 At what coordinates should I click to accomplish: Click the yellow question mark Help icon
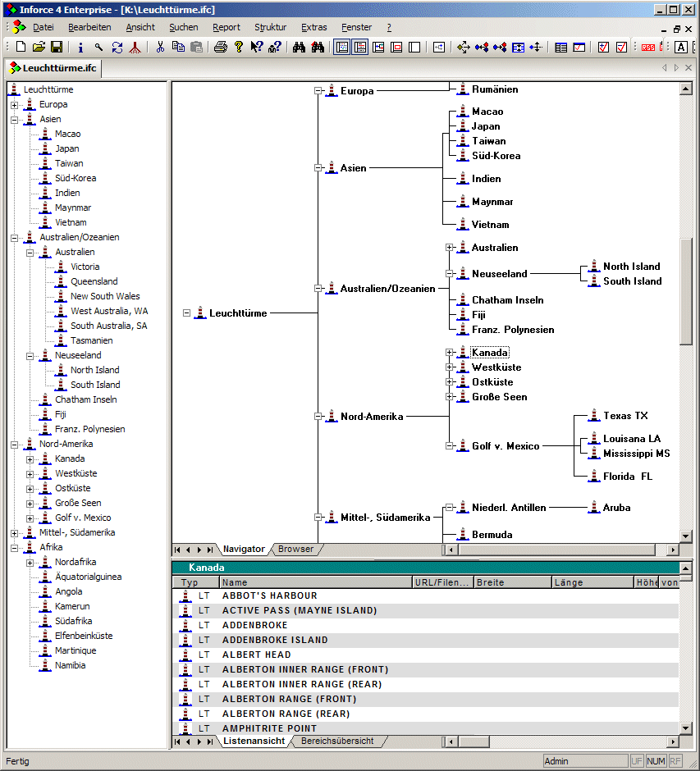239,48
